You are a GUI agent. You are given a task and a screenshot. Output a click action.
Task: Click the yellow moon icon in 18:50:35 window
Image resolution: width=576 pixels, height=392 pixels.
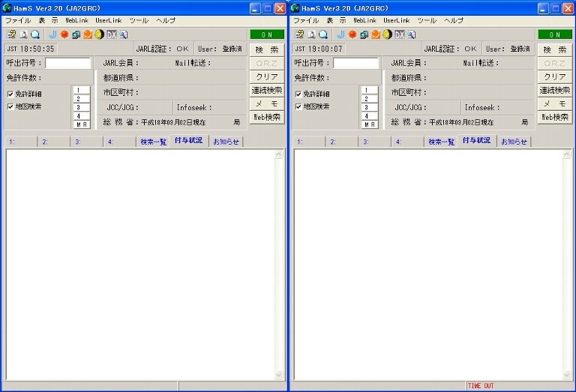(100, 34)
